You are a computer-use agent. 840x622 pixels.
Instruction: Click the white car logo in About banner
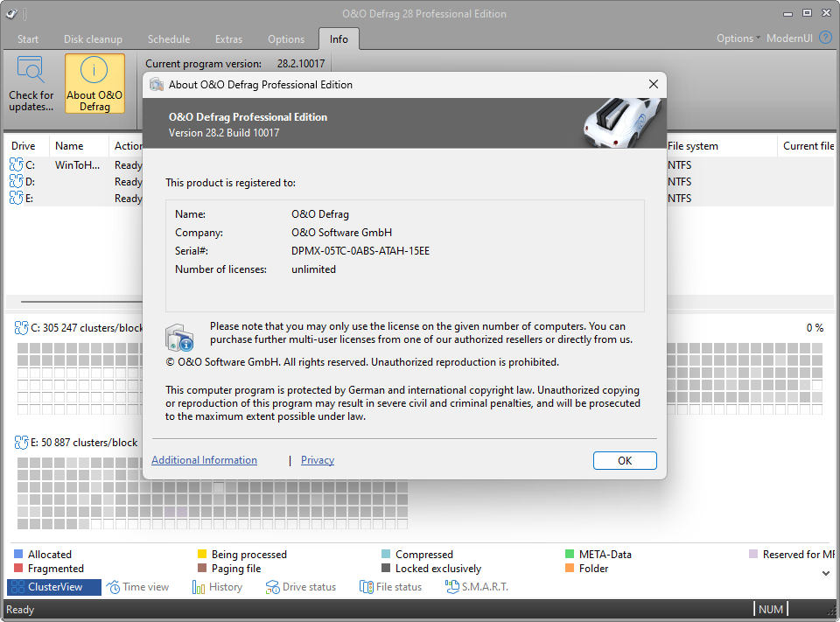coord(622,122)
